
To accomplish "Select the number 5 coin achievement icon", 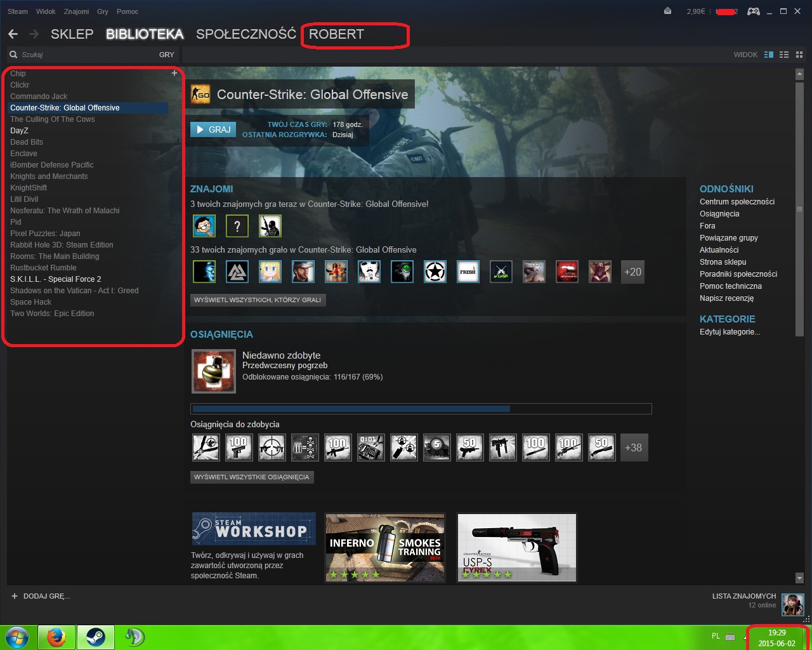I will point(436,448).
